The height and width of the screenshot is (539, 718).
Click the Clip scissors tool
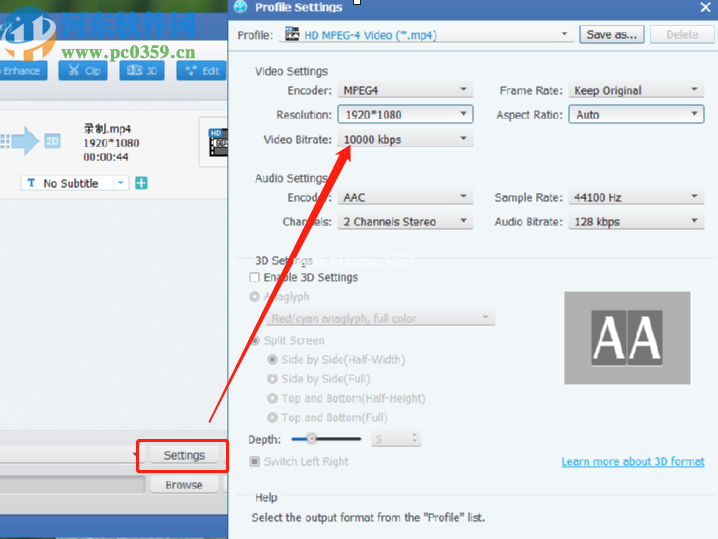(x=82, y=71)
